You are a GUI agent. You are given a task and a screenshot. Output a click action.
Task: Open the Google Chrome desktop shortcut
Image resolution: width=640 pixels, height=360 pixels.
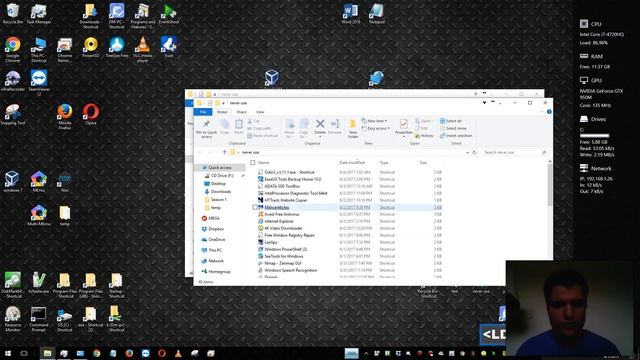click(x=13, y=49)
